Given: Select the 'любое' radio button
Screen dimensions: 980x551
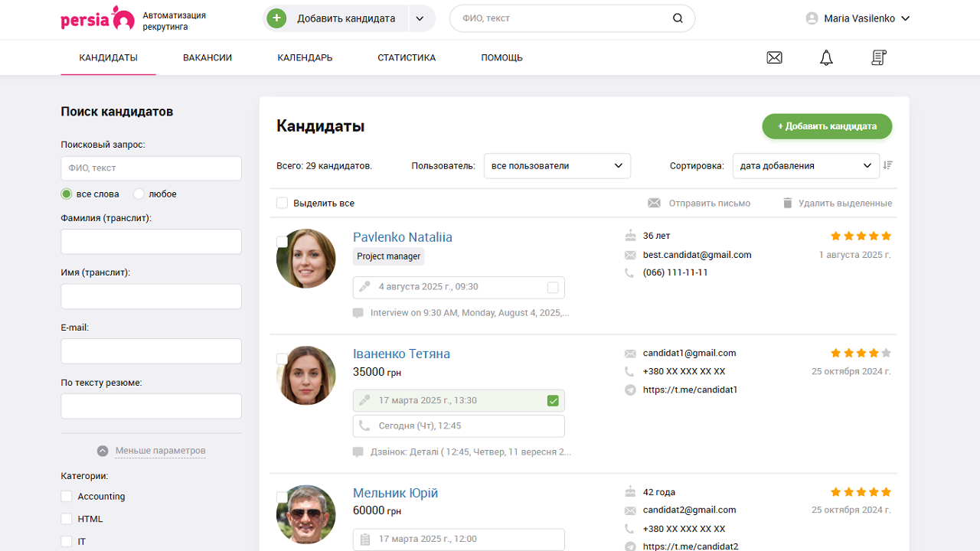Looking at the screenshot, I should [138, 194].
